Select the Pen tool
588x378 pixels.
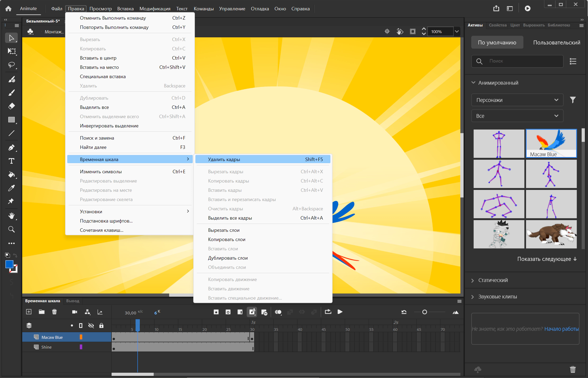(x=11, y=148)
